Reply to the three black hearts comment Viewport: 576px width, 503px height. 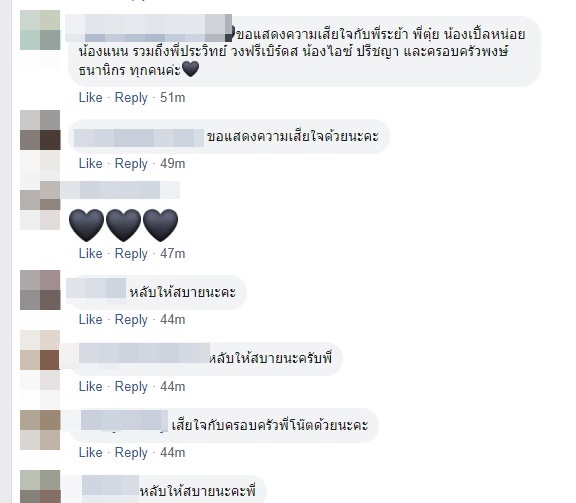[131, 254]
